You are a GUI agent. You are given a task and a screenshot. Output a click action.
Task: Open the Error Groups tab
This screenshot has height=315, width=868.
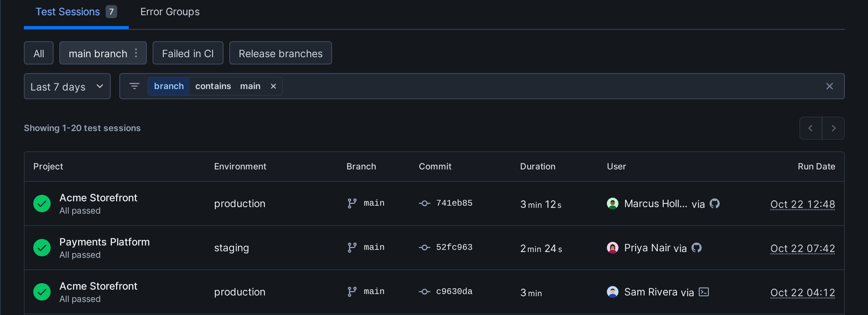pyautogui.click(x=170, y=12)
